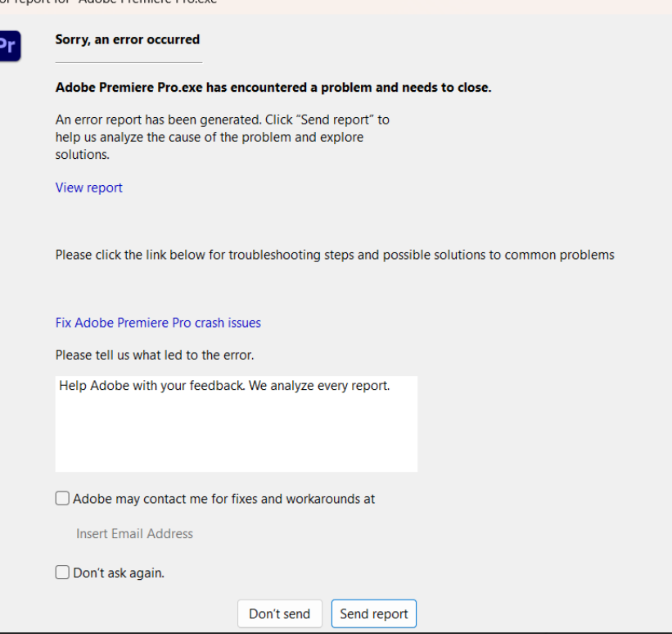Viewport: 672px width, 634px height.
Task: Click the troubleshooting steps instruction text
Action: 334,255
